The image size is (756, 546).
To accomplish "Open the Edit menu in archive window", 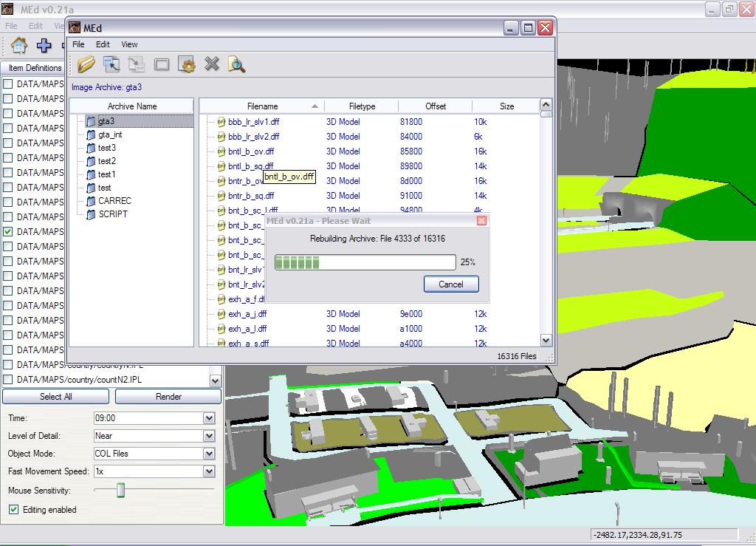I will click(103, 44).
